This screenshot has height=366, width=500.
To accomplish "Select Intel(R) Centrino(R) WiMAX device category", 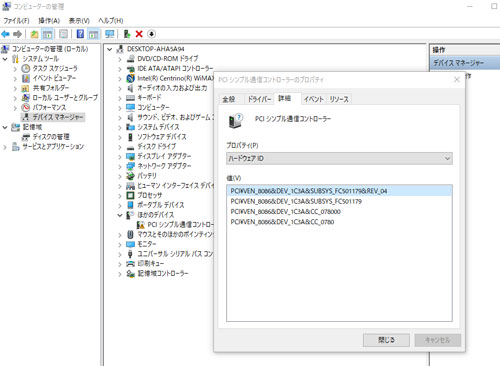I will (175, 78).
